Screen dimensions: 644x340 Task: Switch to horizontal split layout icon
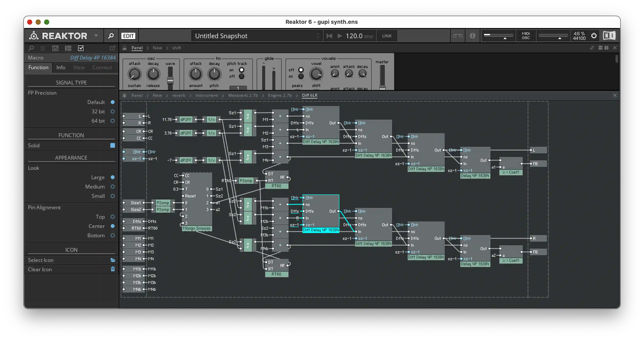(x=600, y=48)
